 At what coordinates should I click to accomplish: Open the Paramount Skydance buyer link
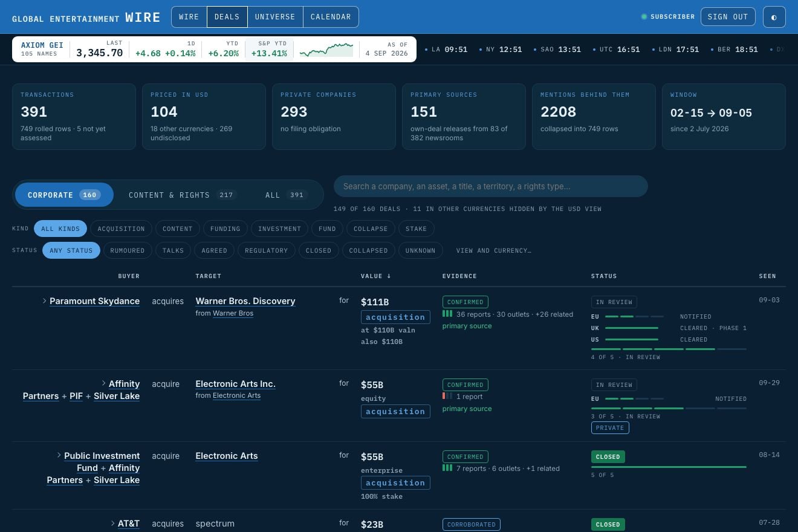[x=94, y=301]
